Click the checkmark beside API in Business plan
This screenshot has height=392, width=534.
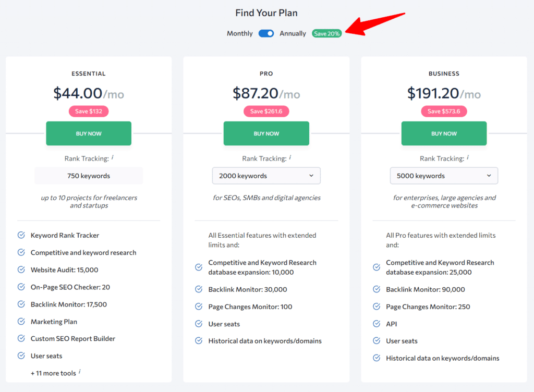[376, 324]
